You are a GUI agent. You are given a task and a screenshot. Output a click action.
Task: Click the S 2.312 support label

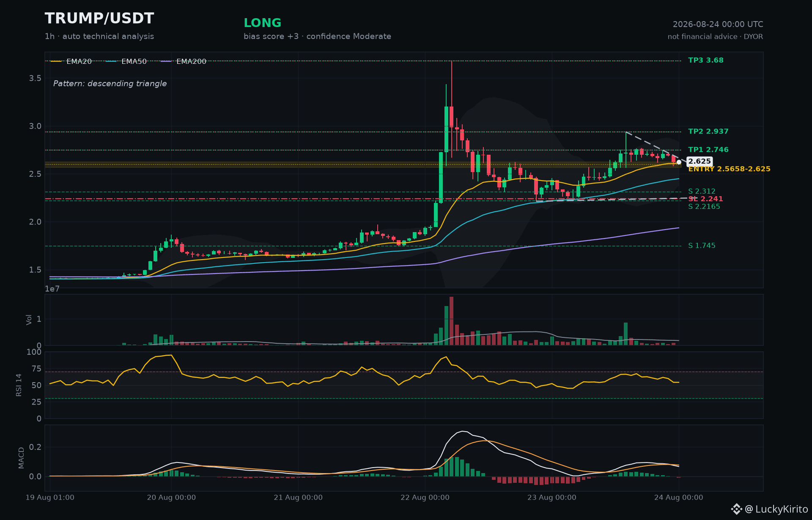pyautogui.click(x=702, y=192)
